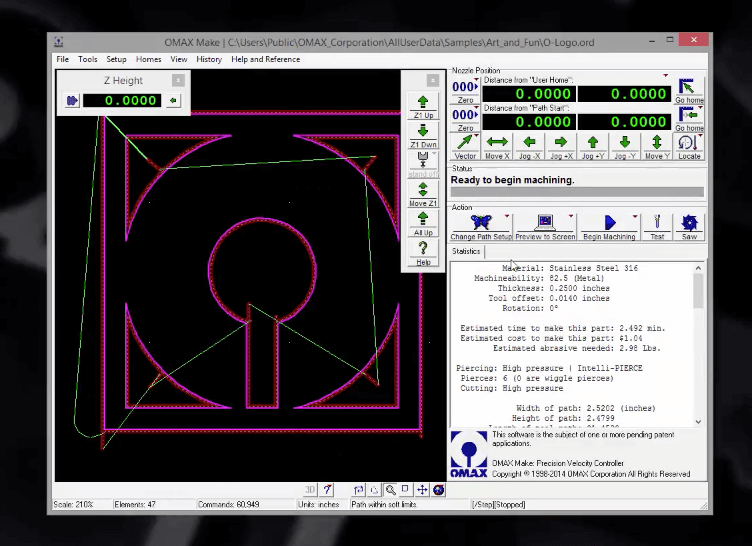Open dropdown arrow above User Home Go home
752x546 pixels.
point(666,76)
